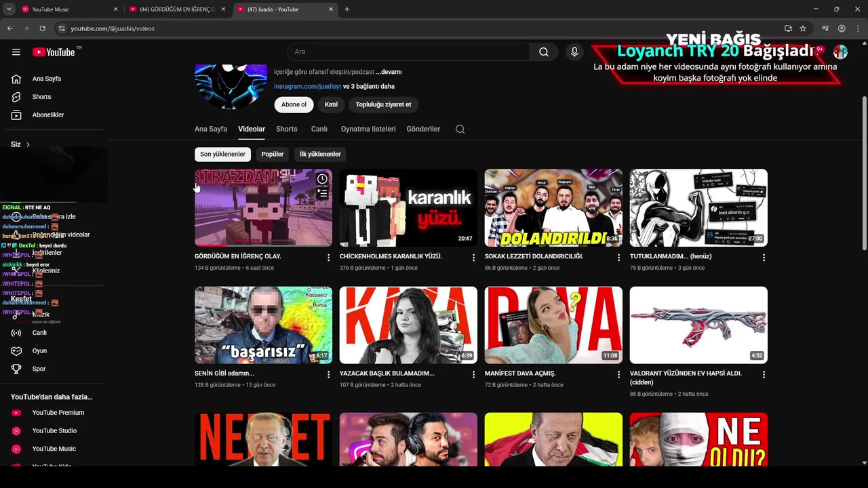Open instagram.com/juadisyt link
Image resolution: width=868 pixels, height=488 pixels.
click(x=307, y=87)
